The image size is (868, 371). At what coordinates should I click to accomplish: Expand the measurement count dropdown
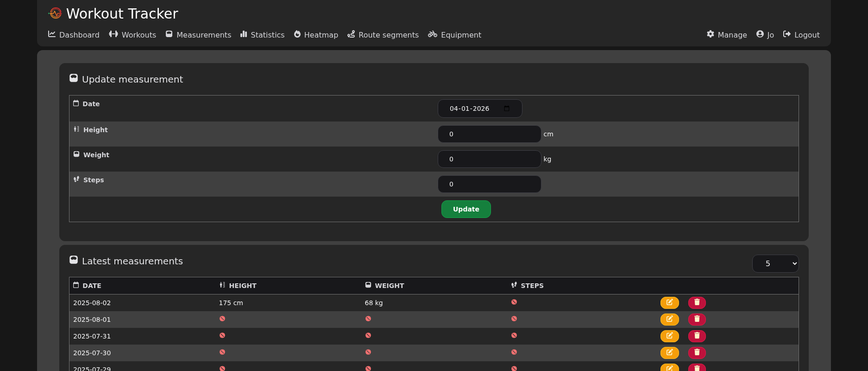coord(775,263)
